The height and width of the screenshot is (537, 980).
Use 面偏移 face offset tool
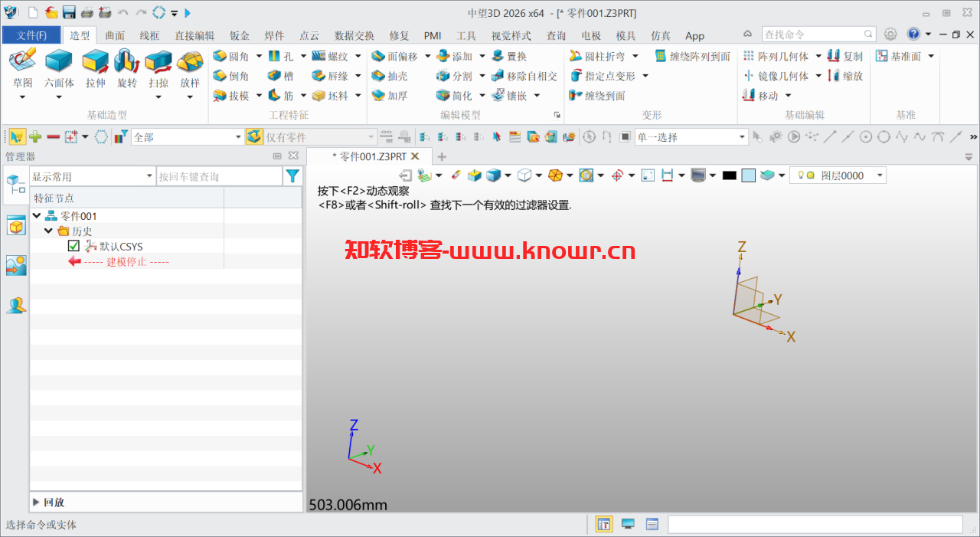coord(395,57)
